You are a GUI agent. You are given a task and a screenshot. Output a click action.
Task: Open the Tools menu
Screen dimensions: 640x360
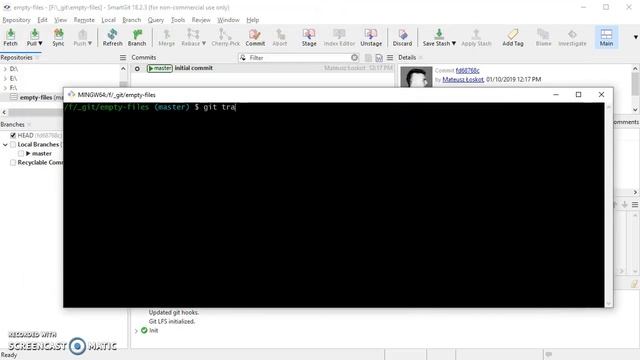178,20
